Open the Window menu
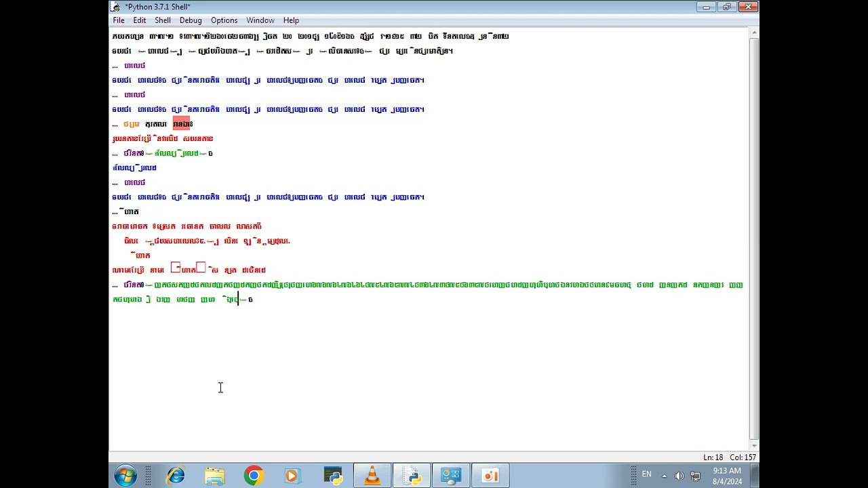 click(260, 20)
